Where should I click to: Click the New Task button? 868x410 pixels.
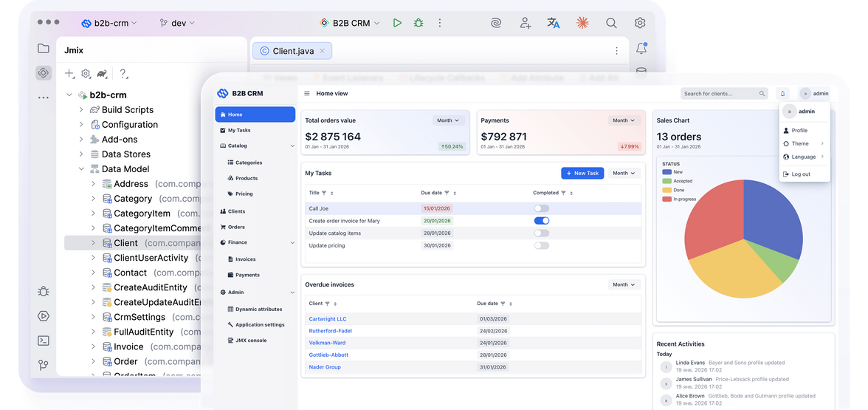click(x=582, y=173)
